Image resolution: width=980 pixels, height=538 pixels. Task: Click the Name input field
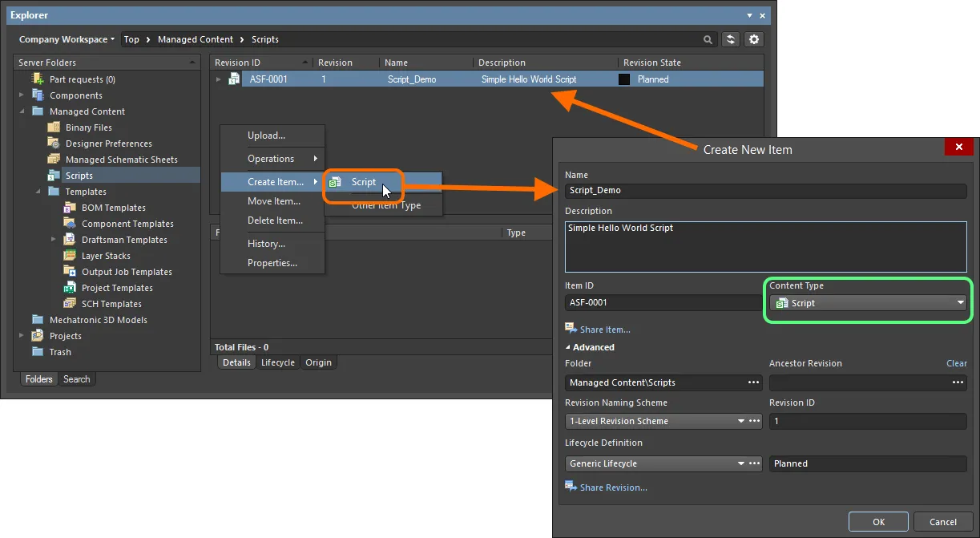pos(765,191)
